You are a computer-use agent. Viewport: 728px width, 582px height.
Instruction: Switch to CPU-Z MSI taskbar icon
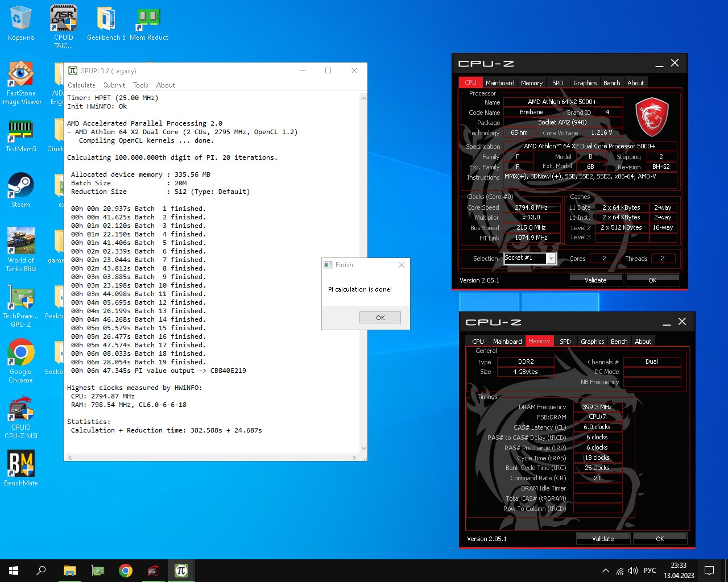(x=154, y=571)
